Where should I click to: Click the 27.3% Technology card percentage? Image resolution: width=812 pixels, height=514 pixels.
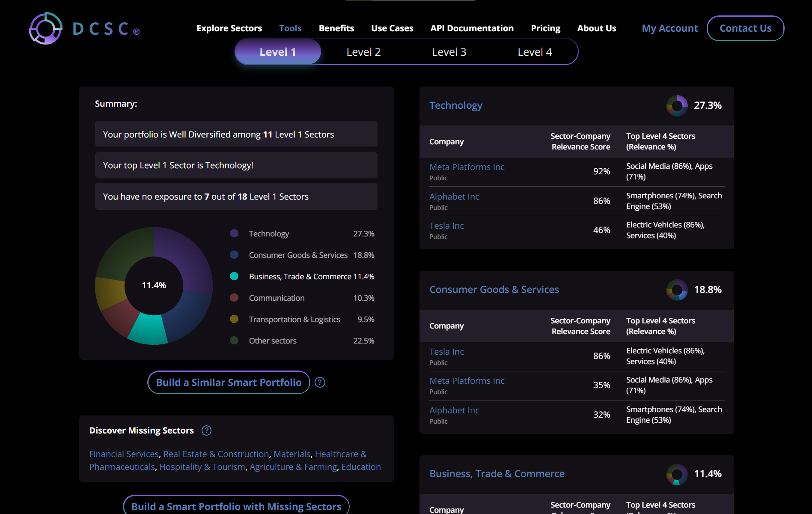pos(708,105)
